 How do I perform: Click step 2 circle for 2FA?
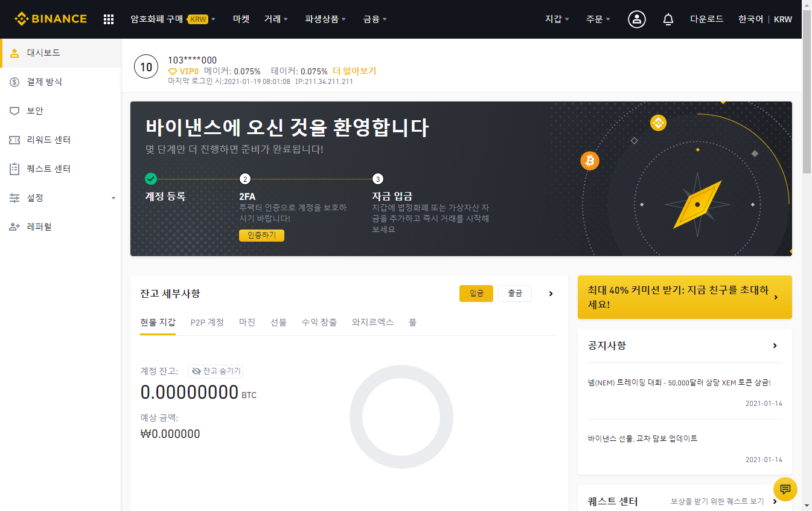[245, 179]
